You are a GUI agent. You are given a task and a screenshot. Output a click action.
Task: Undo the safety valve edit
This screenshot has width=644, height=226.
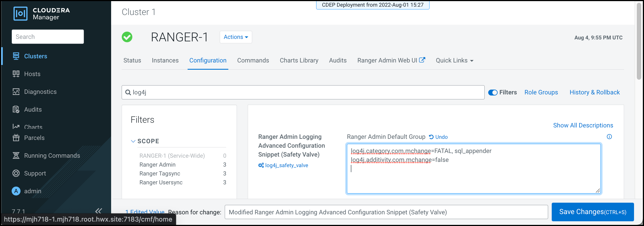(438, 137)
